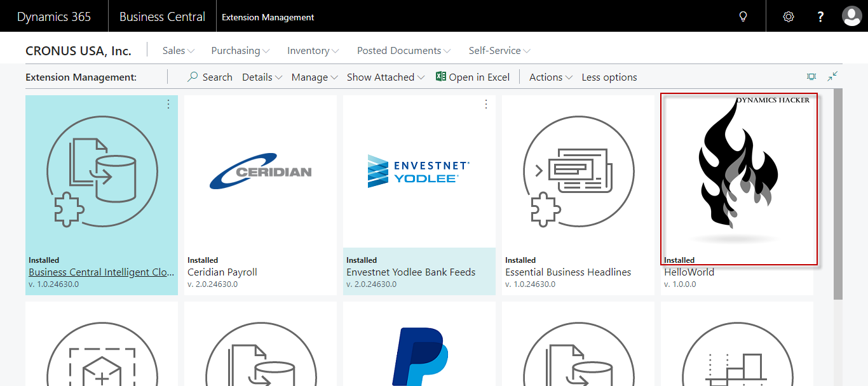This screenshot has height=386, width=868.
Task: Click the Search action label
Action: [217, 77]
